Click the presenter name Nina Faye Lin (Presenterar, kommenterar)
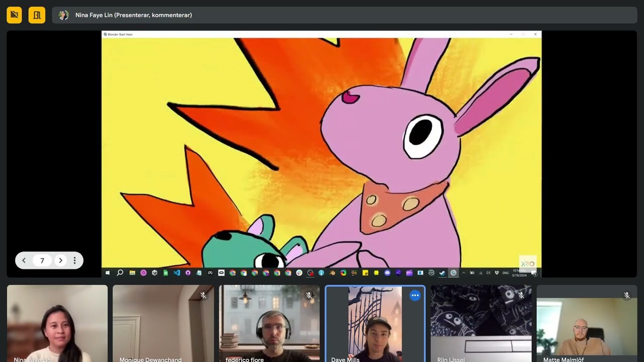Viewport: 644px width, 362px height. [134, 15]
